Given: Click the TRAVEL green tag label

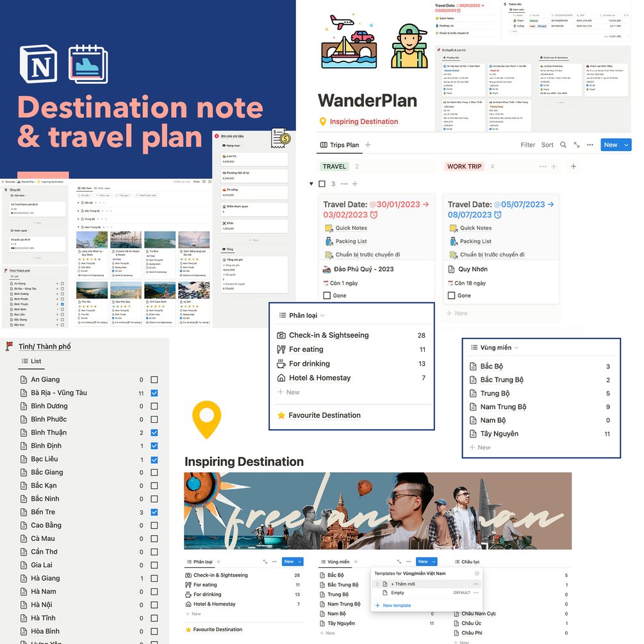Looking at the screenshot, I should point(334,167).
